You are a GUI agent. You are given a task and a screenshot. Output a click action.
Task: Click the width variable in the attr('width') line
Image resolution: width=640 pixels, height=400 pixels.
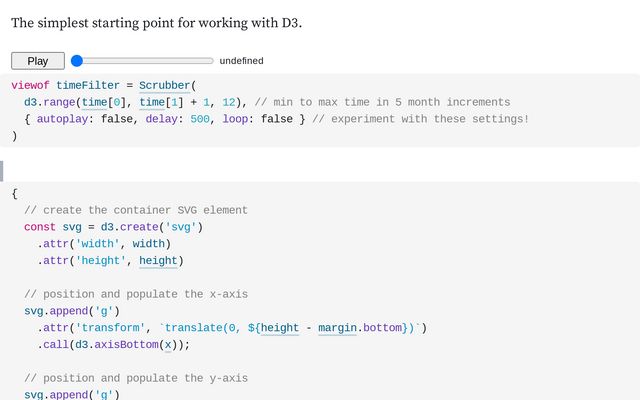pyautogui.click(x=152, y=244)
